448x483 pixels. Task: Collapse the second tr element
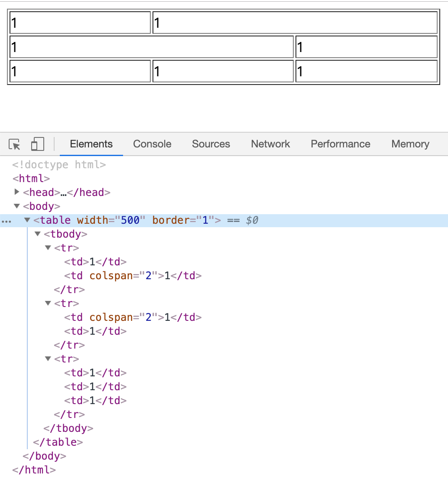pyautogui.click(x=48, y=303)
